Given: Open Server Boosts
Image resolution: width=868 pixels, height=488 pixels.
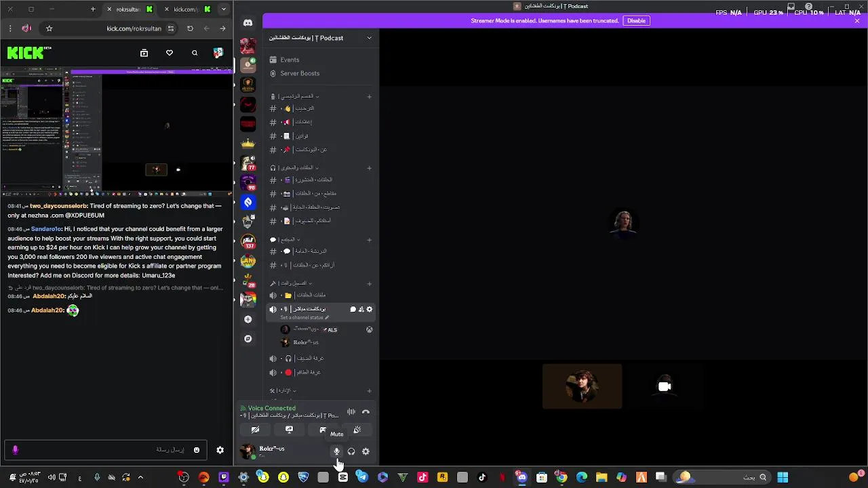Looking at the screenshot, I should [321, 73].
